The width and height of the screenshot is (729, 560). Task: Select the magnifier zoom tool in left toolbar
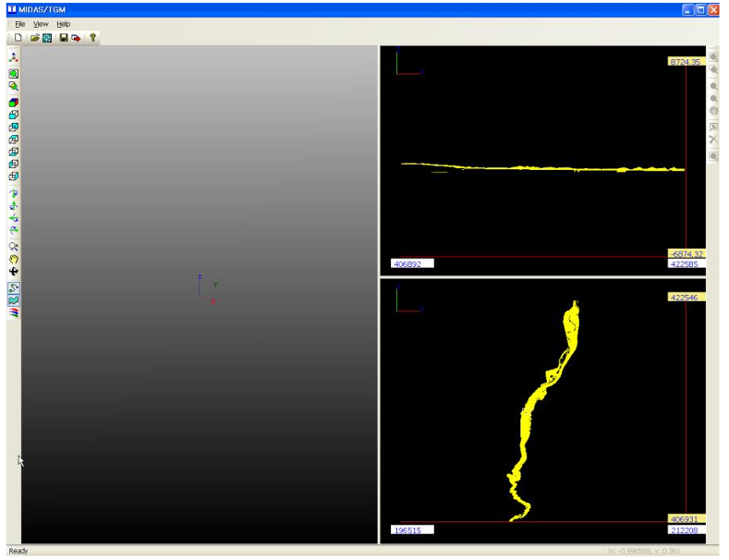[14, 247]
